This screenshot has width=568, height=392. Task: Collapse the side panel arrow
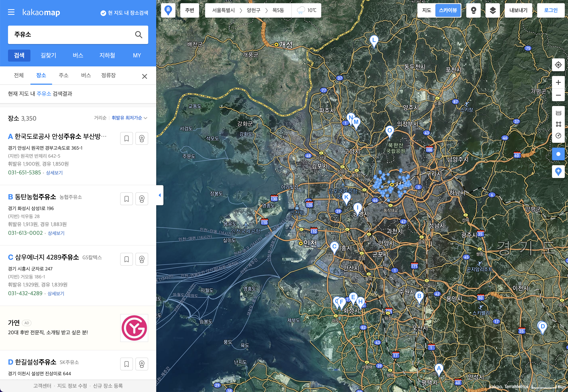coord(160,195)
